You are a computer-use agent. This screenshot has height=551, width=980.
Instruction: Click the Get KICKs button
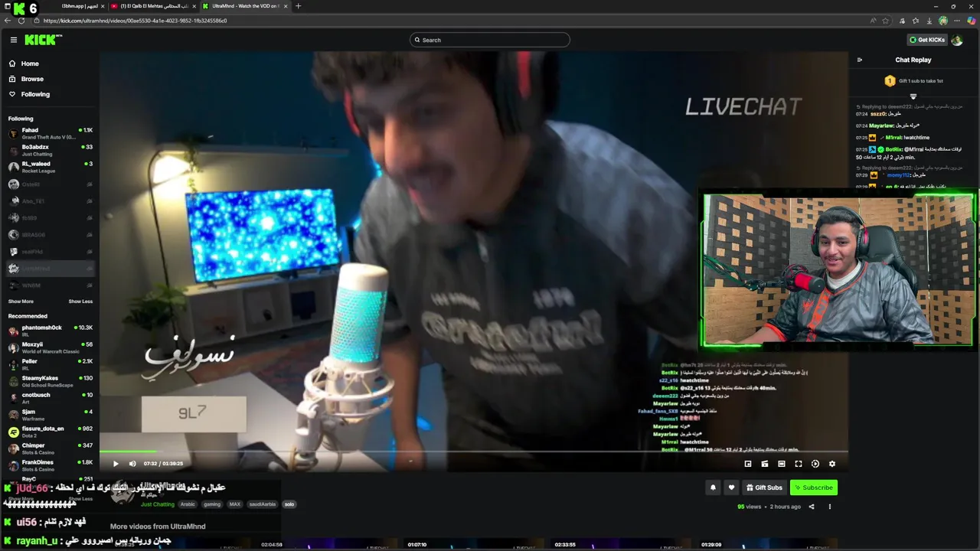pyautogui.click(x=927, y=40)
